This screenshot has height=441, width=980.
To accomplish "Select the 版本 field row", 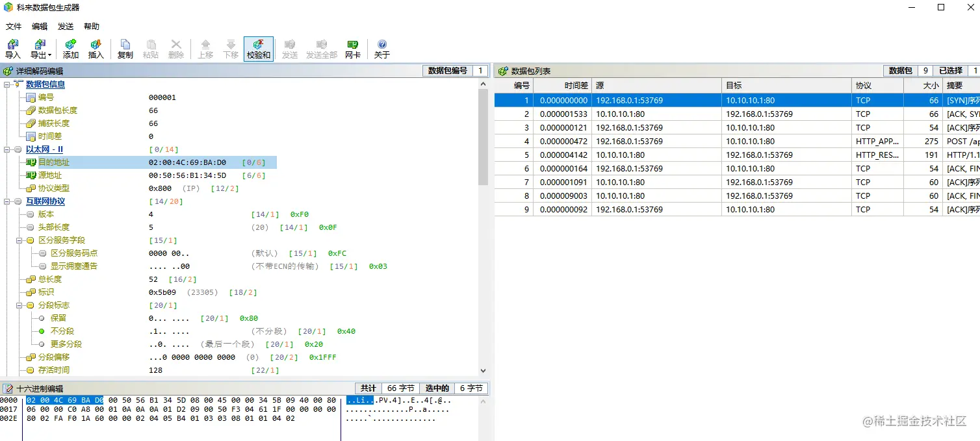I will click(167, 214).
